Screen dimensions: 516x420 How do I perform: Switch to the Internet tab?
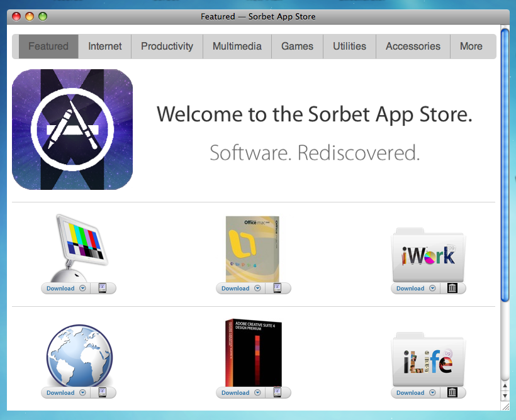105,47
